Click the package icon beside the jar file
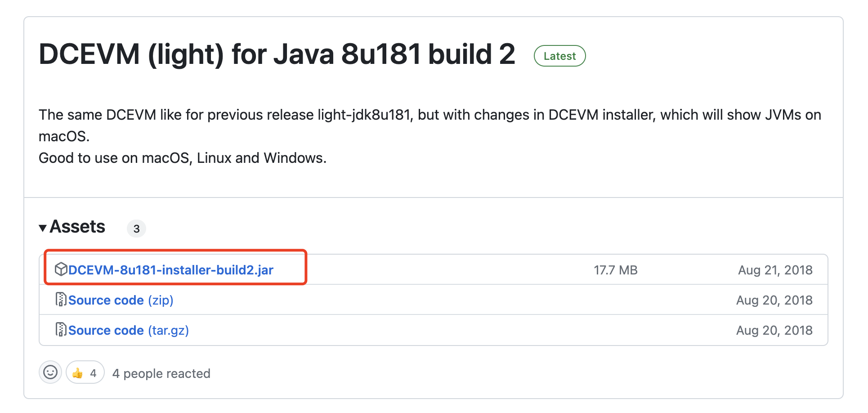This screenshot has width=868, height=413. [61, 269]
